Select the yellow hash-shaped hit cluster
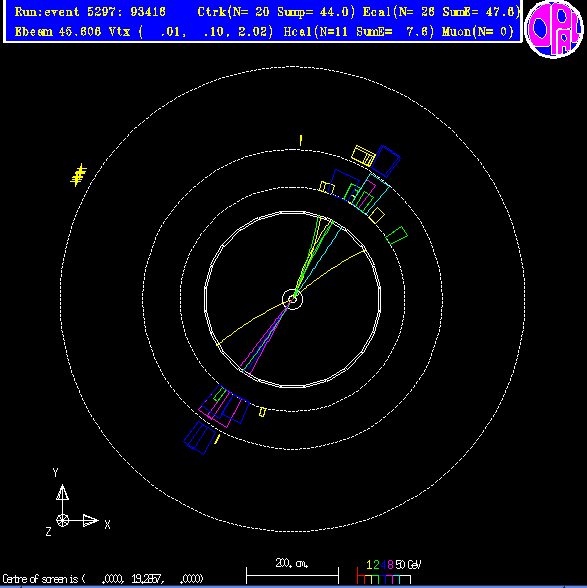 point(78,175)
